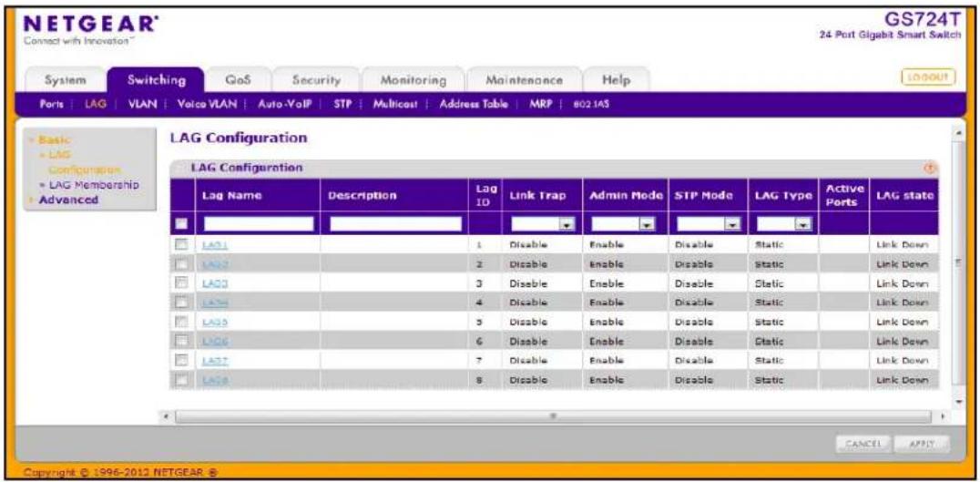The image size is (980, 482).
Task: Click Enable in the LAG3 row
Action: pos(607,283)
